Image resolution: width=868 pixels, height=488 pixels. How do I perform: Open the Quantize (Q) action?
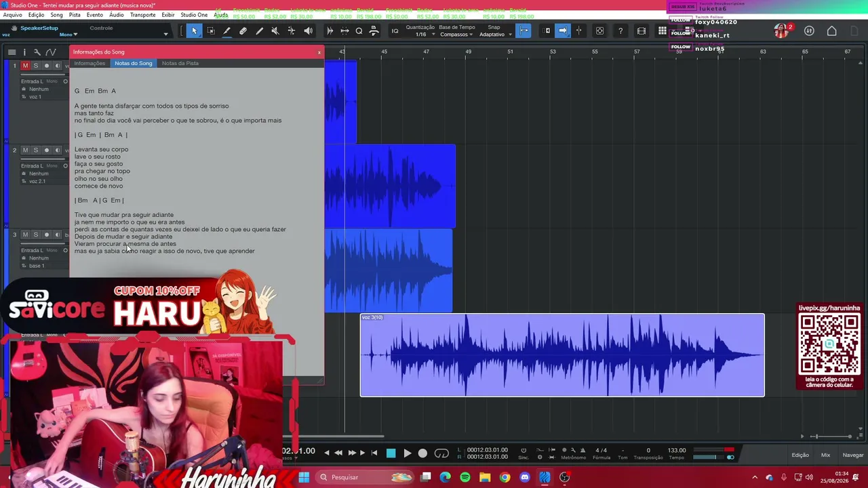(359, 30)
